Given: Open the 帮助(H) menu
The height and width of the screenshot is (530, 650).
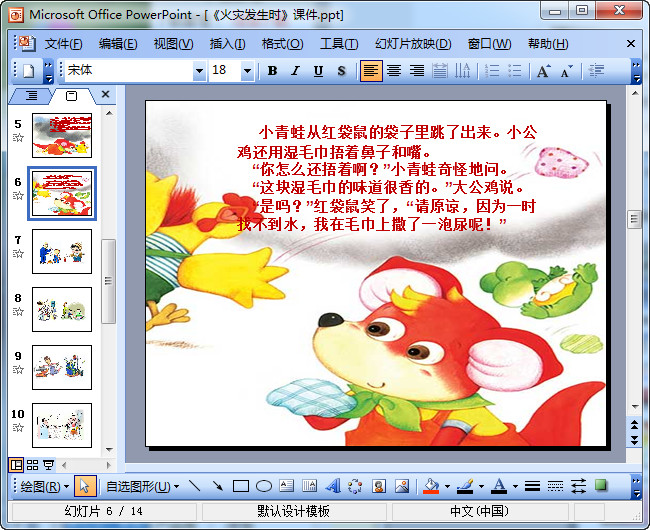Looking at the screenshot, I should point(548,44).
